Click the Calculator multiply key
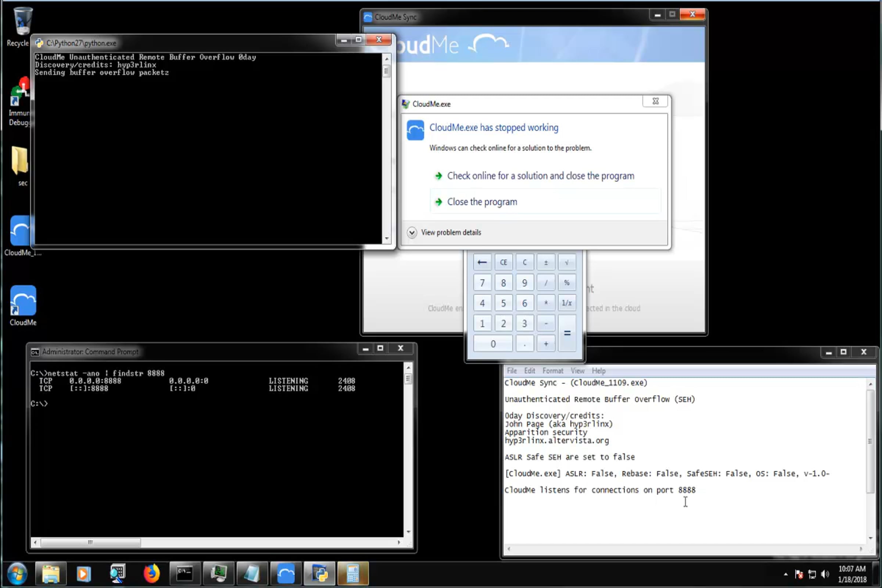 tap(546, 302)
